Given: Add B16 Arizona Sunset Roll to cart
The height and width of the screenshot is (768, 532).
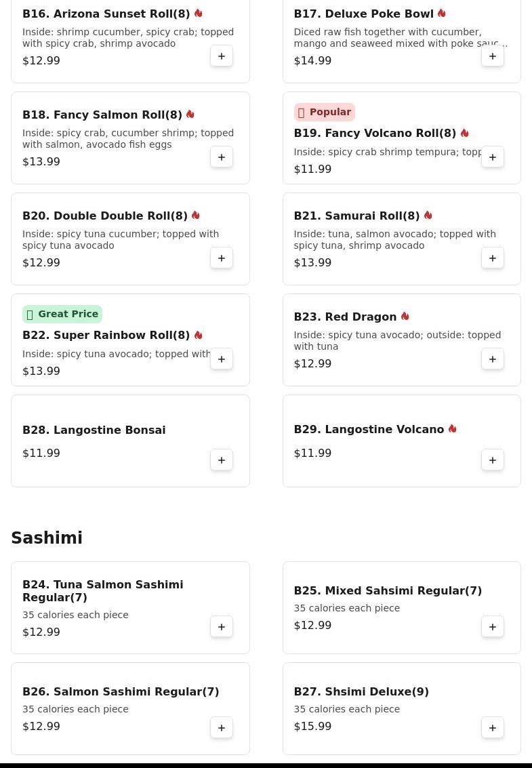Looking at the screenshot, I should click(x=222, y=56).
